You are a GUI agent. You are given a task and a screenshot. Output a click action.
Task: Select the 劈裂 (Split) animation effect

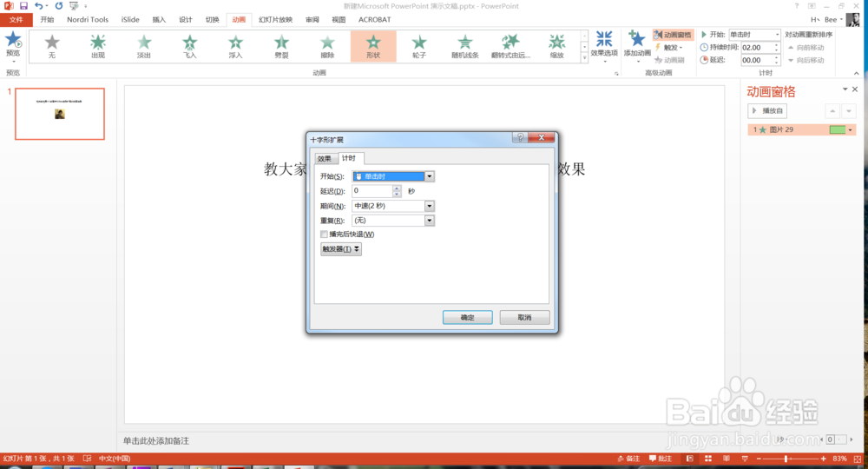click(282, 46)
